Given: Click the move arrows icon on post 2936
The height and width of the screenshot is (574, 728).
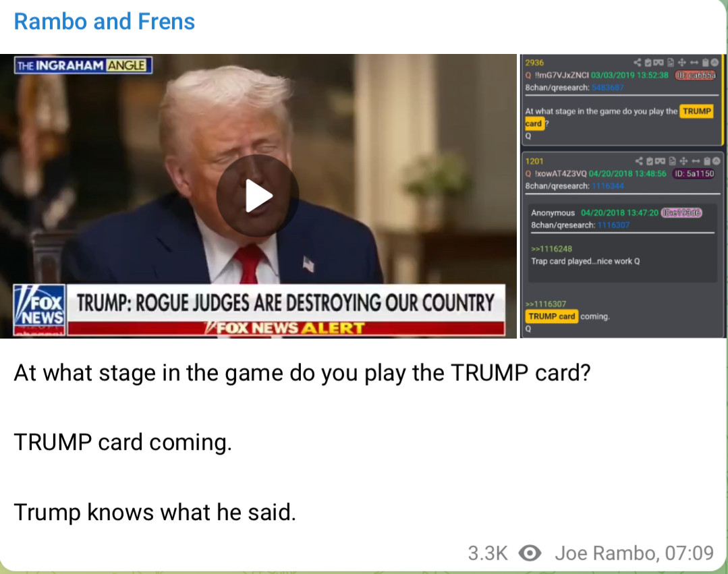Looking at the screenshot, I should (x=682, y=62).
